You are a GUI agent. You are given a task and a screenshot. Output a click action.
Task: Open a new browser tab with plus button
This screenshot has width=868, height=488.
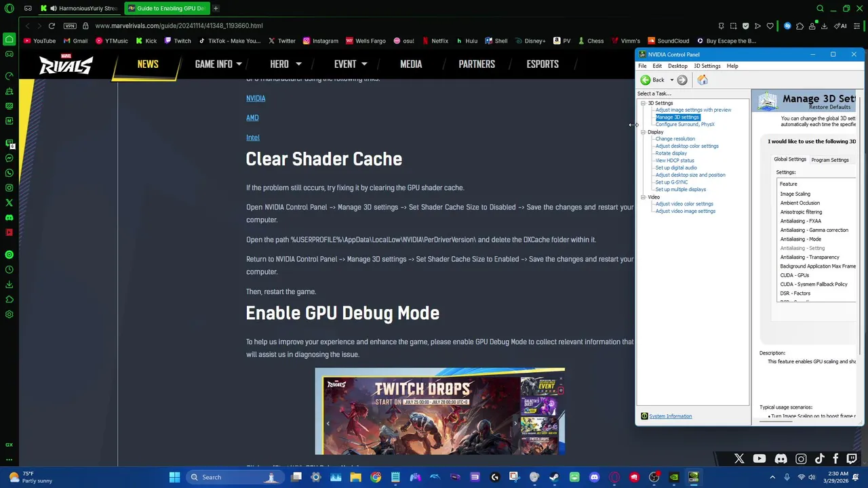click(x=216, y=8)
